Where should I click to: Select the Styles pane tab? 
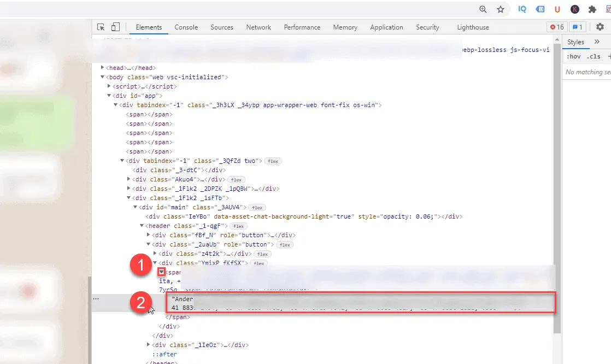pos(575,42)
